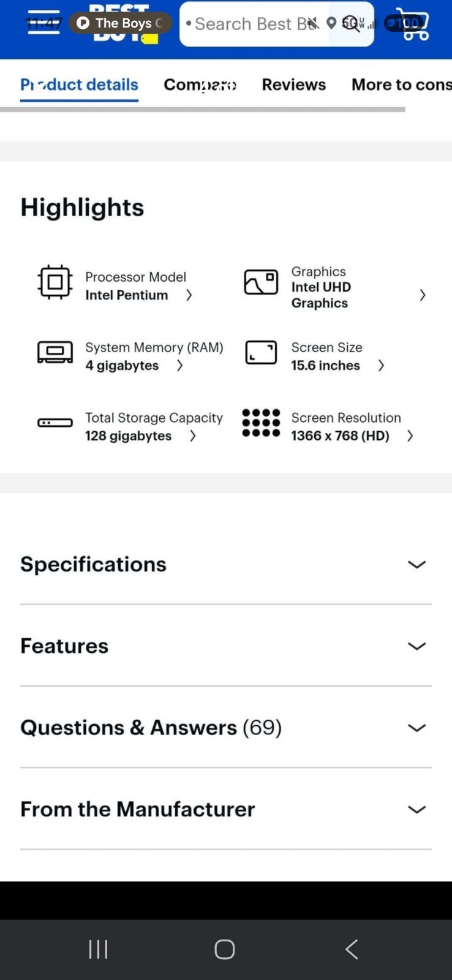Tap the search magnifier icon
Screen dimensions: 452x980
pos(352,24)
